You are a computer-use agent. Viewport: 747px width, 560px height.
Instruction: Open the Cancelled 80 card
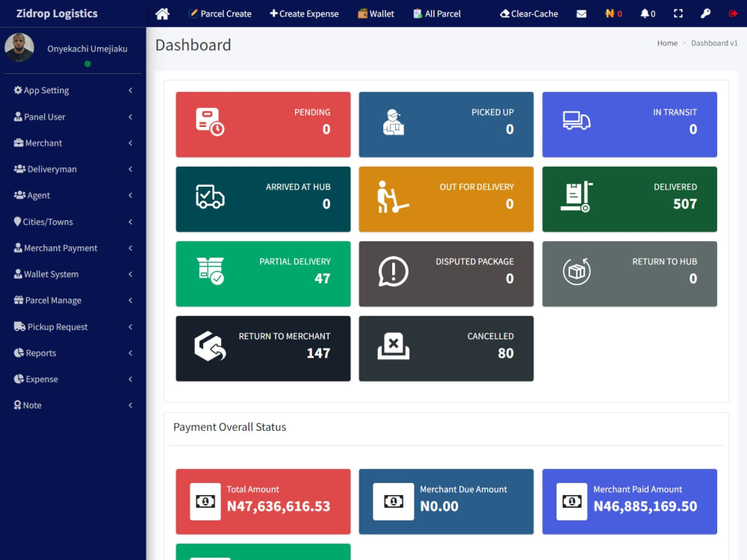click(446, 349)
